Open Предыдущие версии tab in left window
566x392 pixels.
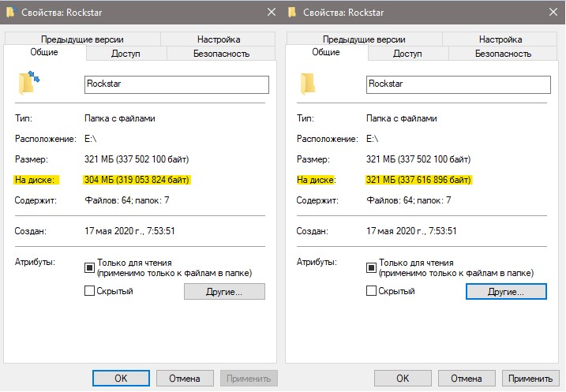pyautogui.click(x=82, y=39)
